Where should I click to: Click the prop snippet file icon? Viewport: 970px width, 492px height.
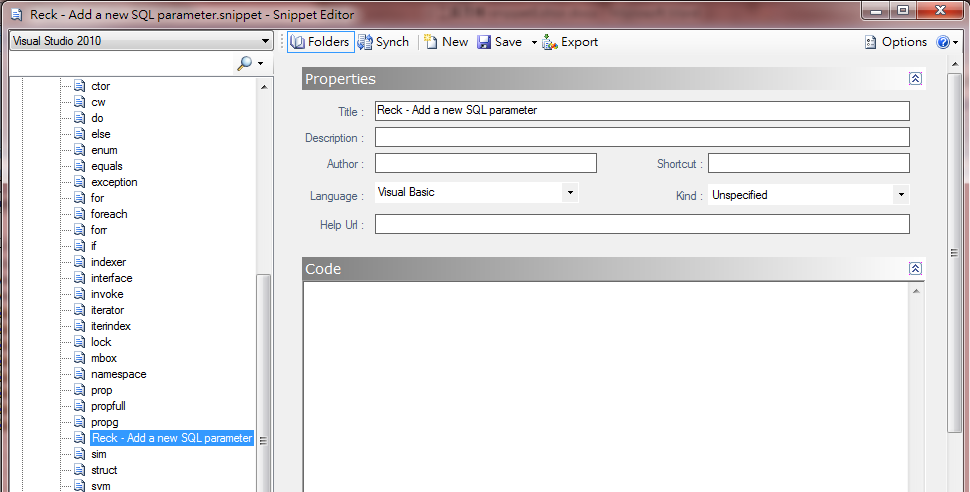click(x=80, y=390)
